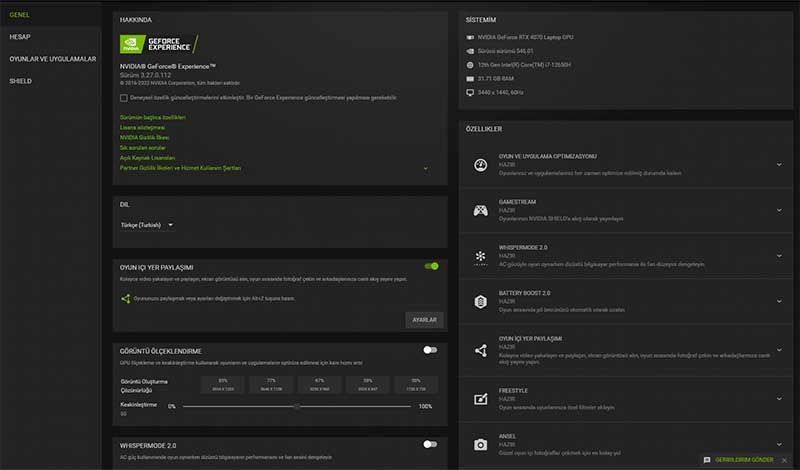
Task: Enable the WhisperMode 2.0 toggle
Action: pyautogui.click(x=430, y=444)
